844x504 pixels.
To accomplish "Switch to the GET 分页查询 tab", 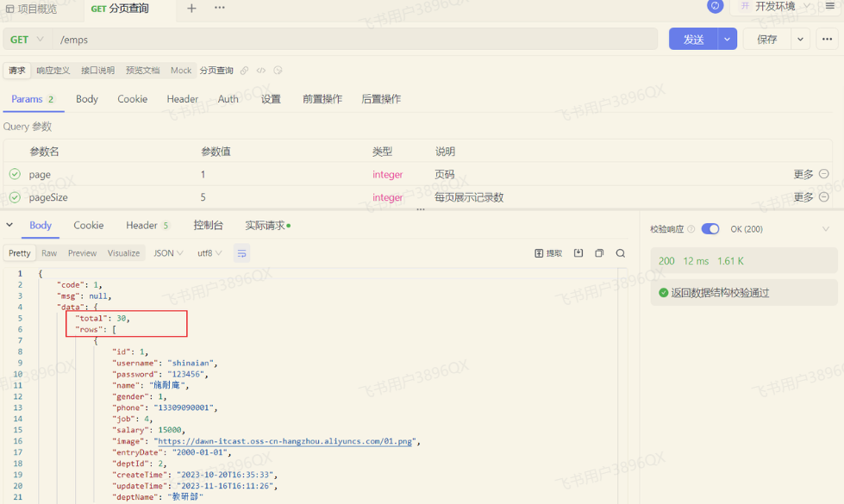I will click(120, 9).
